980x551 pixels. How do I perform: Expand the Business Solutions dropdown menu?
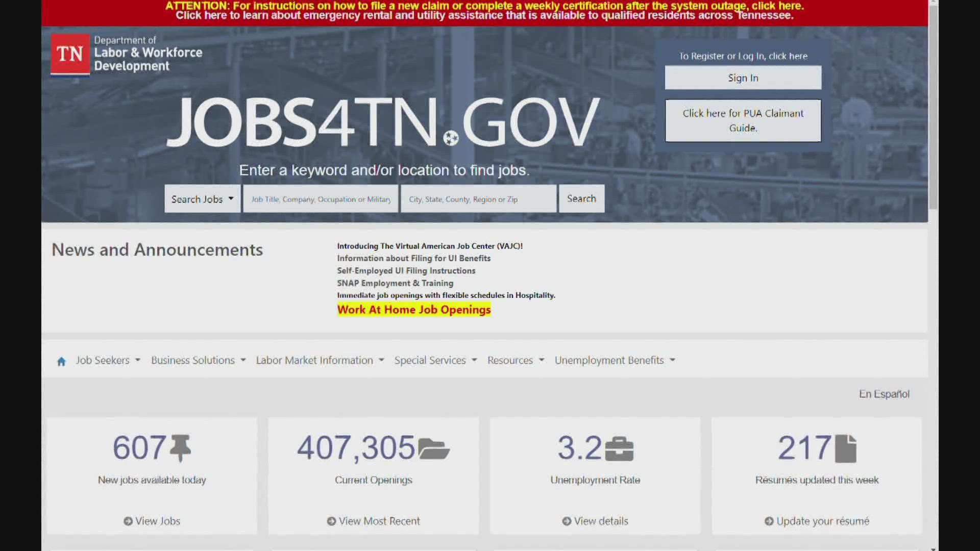click(x=197, y=360)
